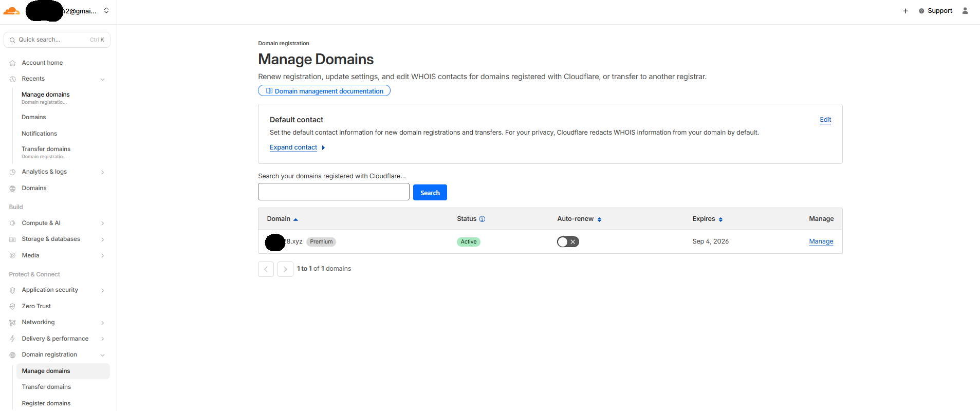The height and width of the screenshot is (411, 980).
Task: Click the Domain registration globe icon
Action: (12, 355)
